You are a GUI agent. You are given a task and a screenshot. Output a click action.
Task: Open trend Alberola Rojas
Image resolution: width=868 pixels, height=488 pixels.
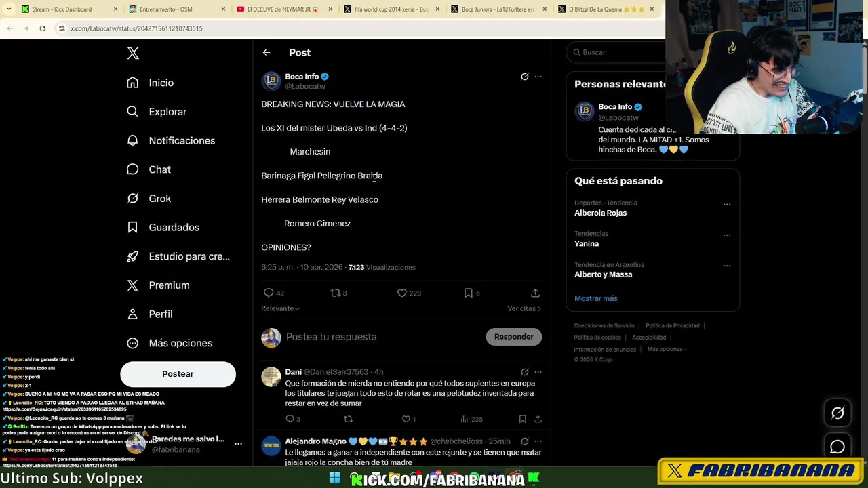[600, 213]
